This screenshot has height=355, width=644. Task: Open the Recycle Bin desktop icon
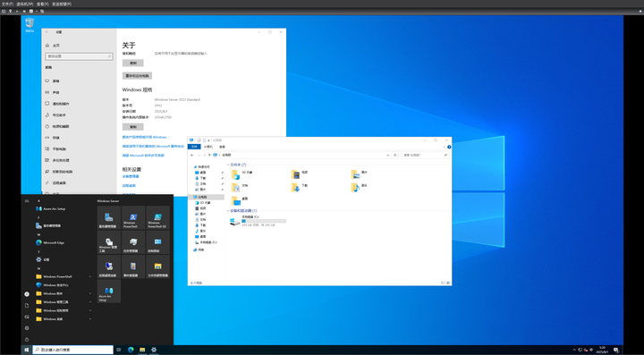pyautogui.click(x=30, y=25)
